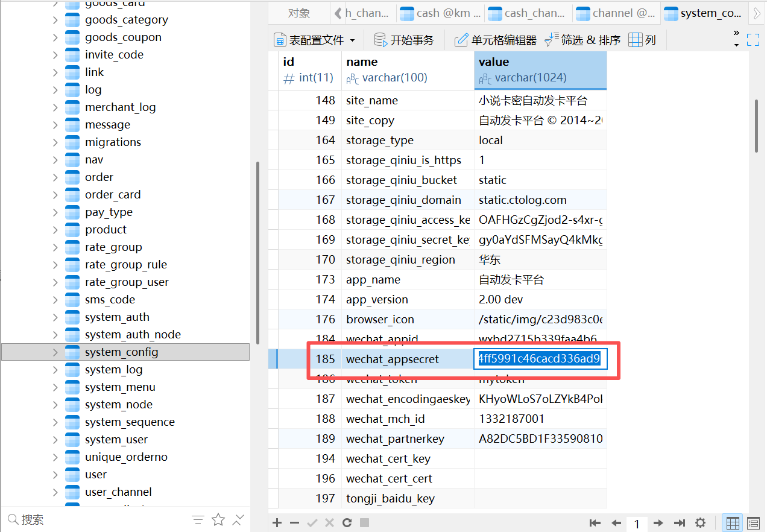The width and height of the screenshot is (767, 532).
Task: Open settings gear in bottom bar
Action: pos(700,523)
